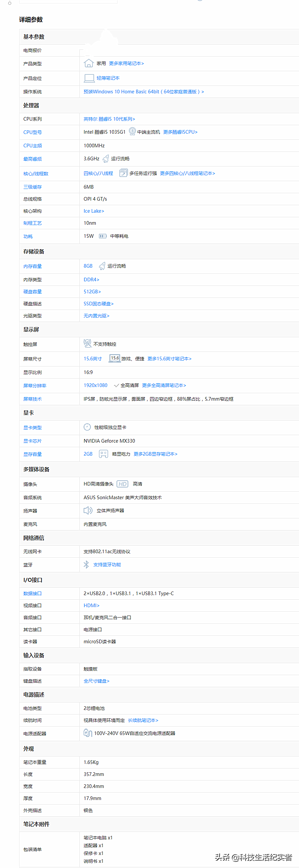299x868 pixels.
Task: Click the ASUS SonicMaster audio text
Action: pos(122,497)
